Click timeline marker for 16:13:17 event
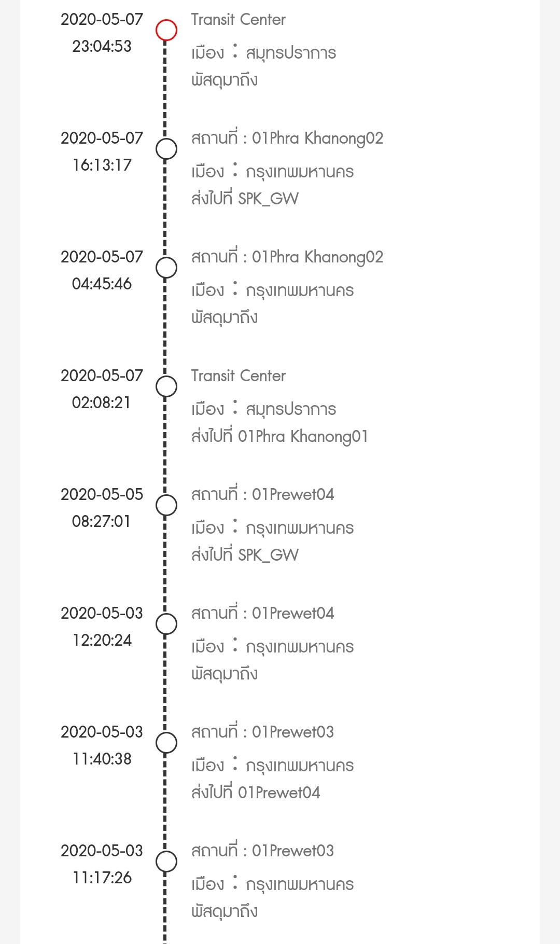 click(x=166, y=149)
